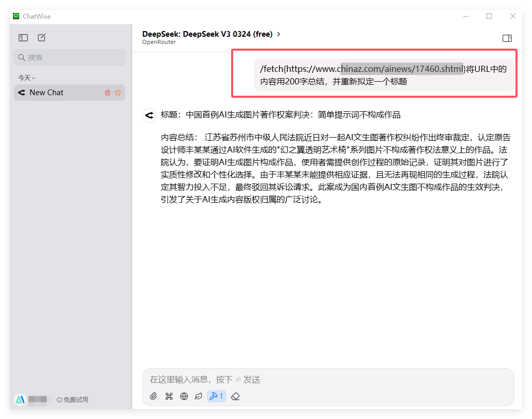
Task: Start a new chat with compose icon
Action: coord(41,38)
